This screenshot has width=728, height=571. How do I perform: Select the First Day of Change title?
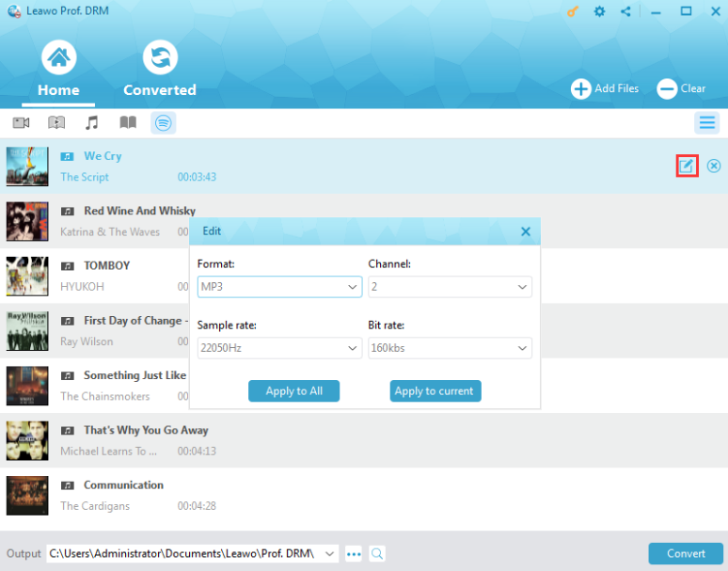coord(135,321)
